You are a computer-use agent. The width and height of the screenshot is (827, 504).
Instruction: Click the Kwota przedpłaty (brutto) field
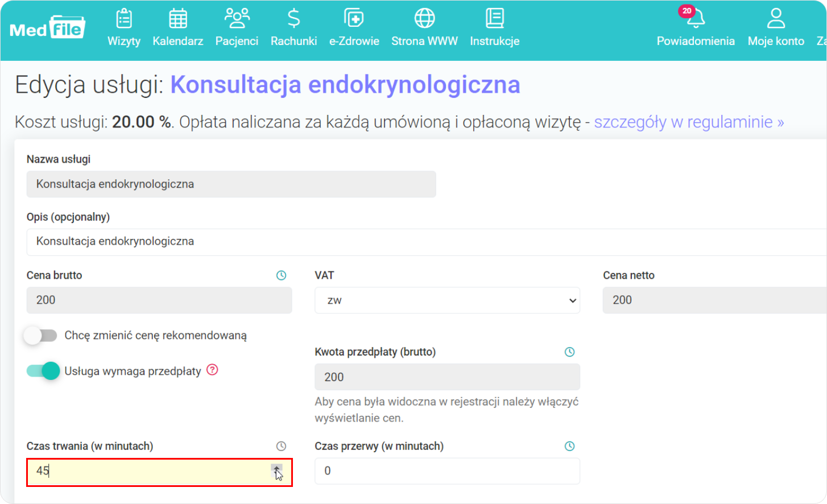click(447, 377)
